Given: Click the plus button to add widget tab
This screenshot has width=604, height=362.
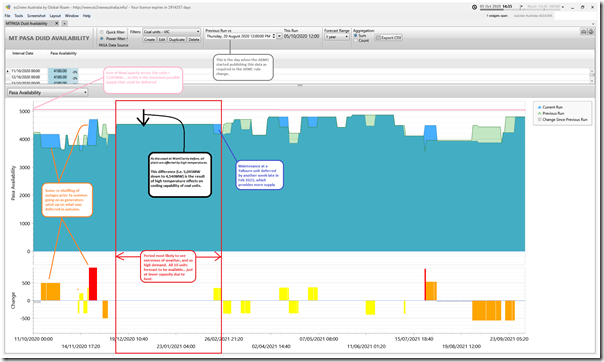Looking at the screenshot, I should point(64,23).
